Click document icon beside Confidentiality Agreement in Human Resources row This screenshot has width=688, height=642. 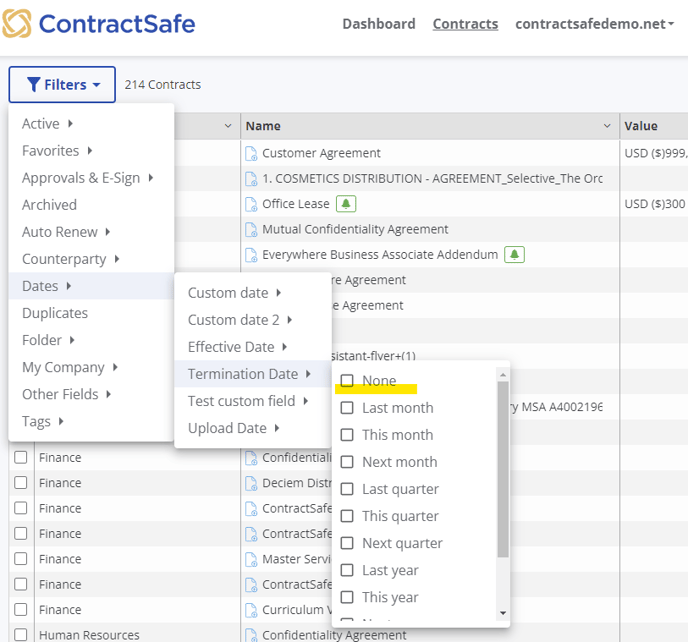coord(251,635)
